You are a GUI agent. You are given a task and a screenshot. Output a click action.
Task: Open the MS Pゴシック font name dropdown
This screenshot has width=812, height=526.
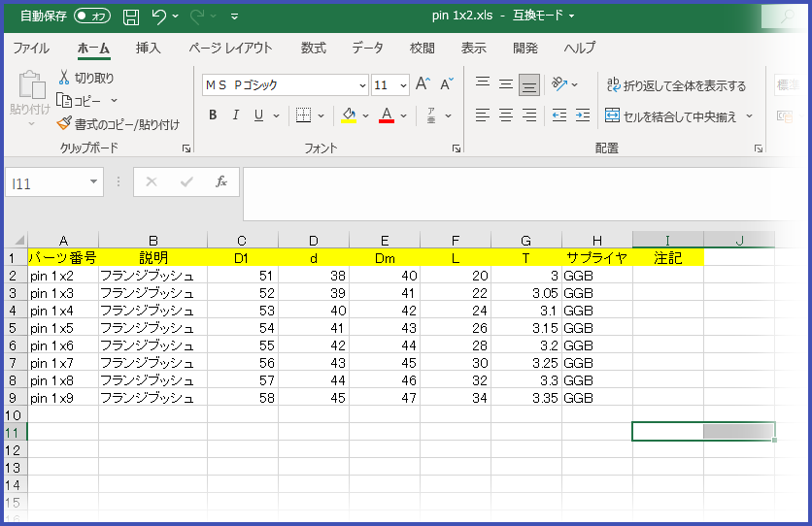point(362,85)
